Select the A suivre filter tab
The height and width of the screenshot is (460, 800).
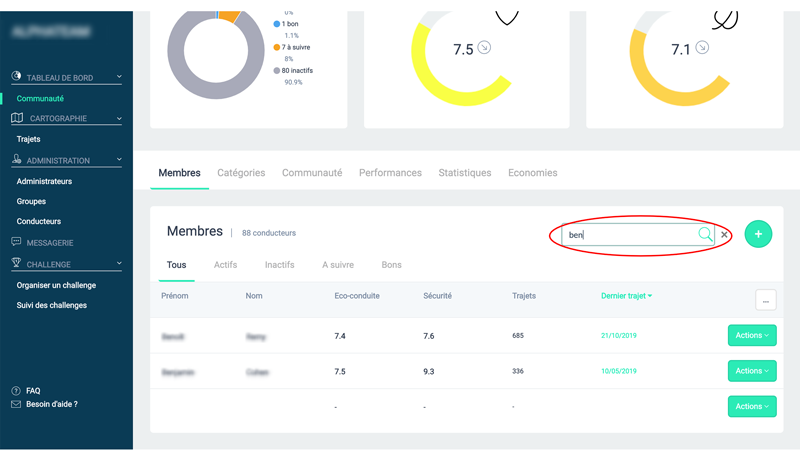coord(338,265)
